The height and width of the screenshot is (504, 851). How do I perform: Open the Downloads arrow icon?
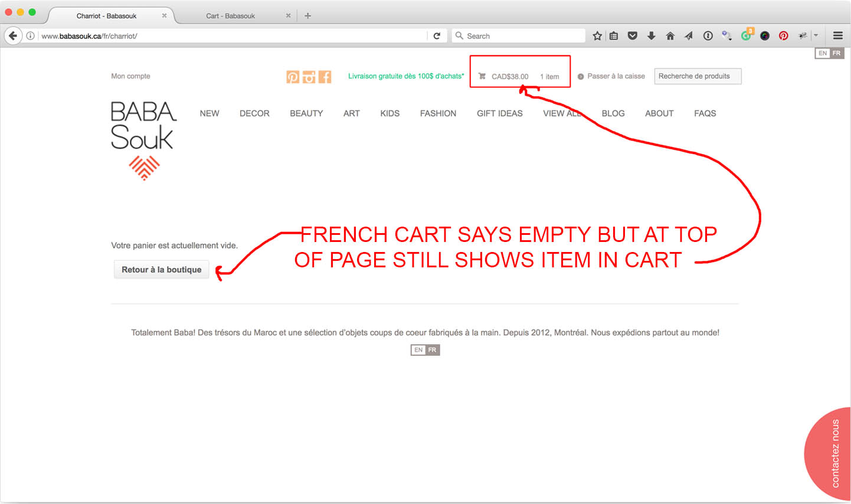pos(652,36)
